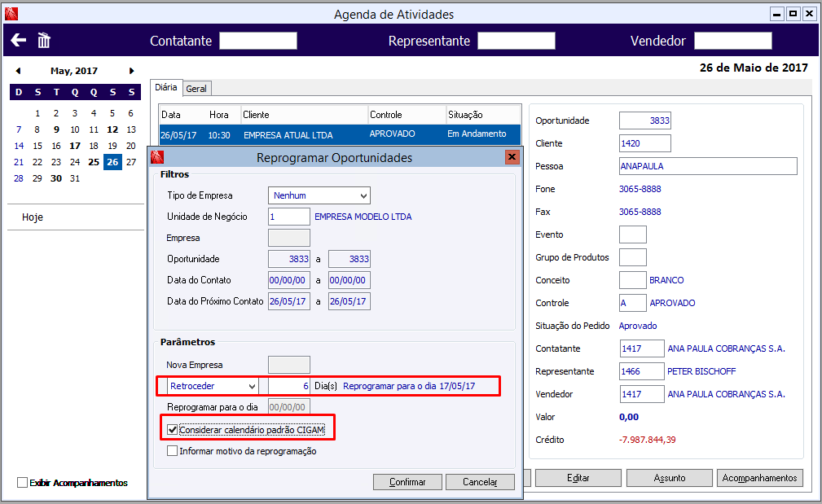Screen dimensions: 822x504
Task: Click the Conceito code field
Action: [x=633, y=280]
